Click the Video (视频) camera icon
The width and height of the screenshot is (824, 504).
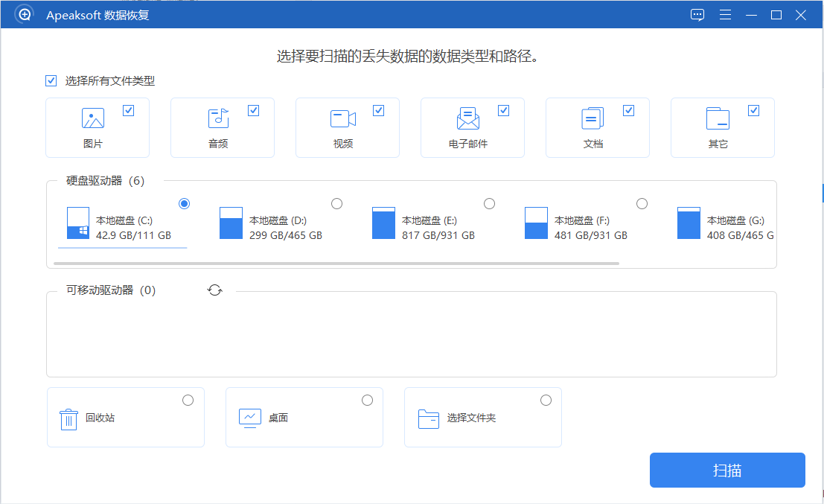(342, 118)
